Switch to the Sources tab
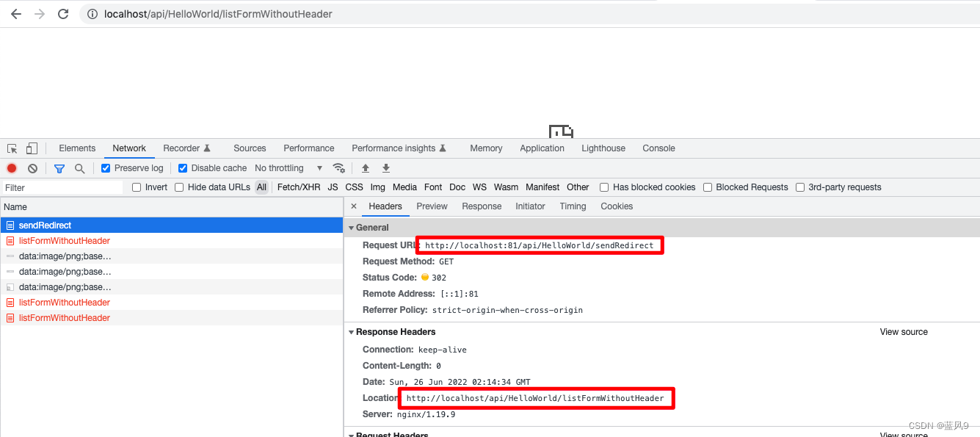 pos(250,148)
